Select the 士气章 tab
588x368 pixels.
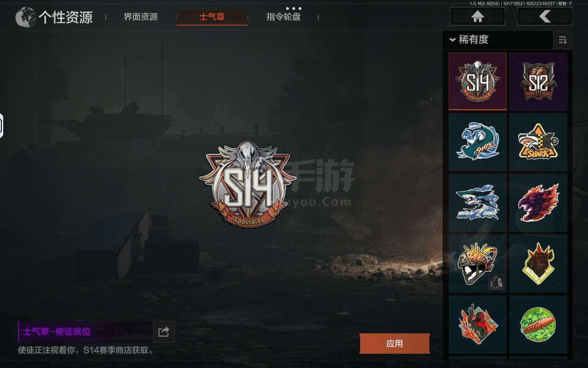click(212, 17)
